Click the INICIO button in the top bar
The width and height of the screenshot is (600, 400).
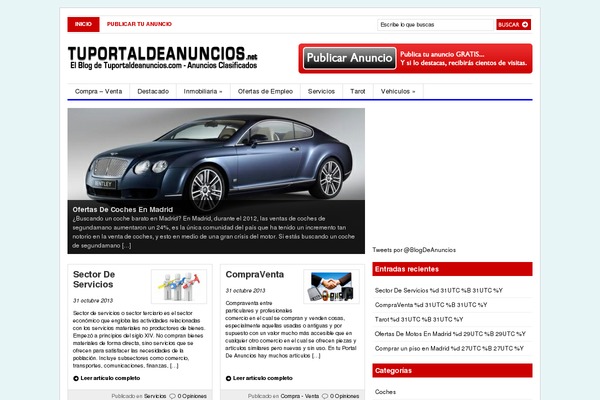pos(83,24)
